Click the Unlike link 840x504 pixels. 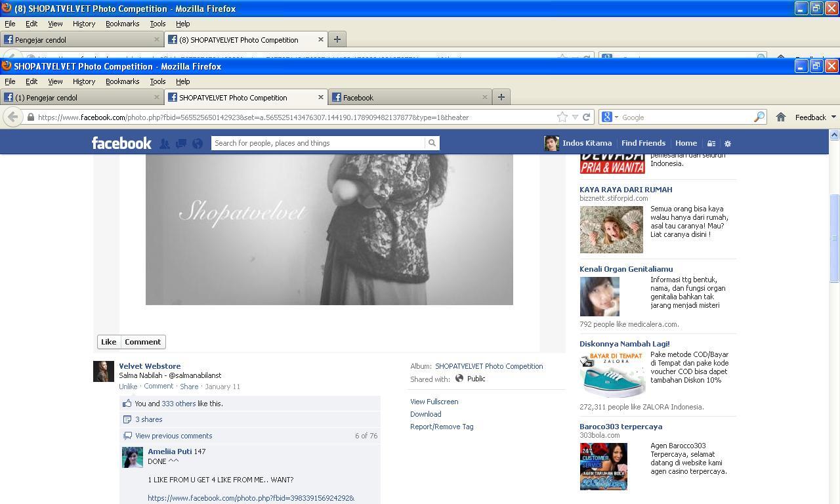(x=128, y=387)
